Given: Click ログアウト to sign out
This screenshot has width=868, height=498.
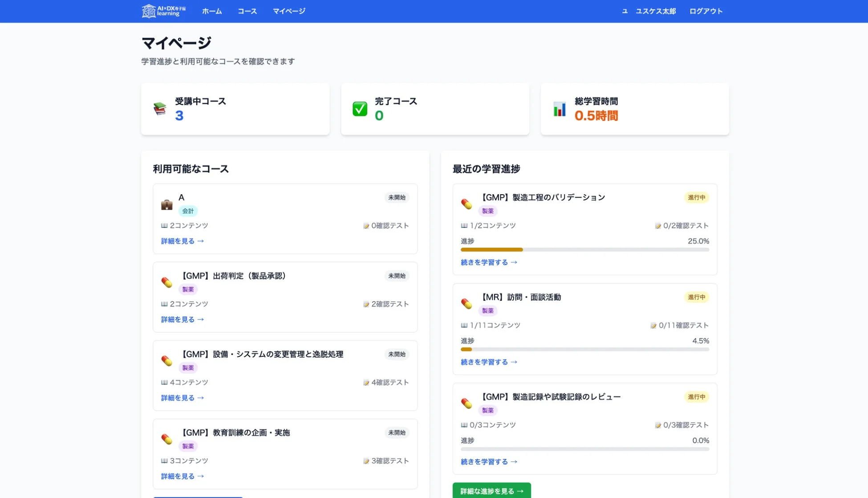Looking at the screenshot, I should [706, 11].
